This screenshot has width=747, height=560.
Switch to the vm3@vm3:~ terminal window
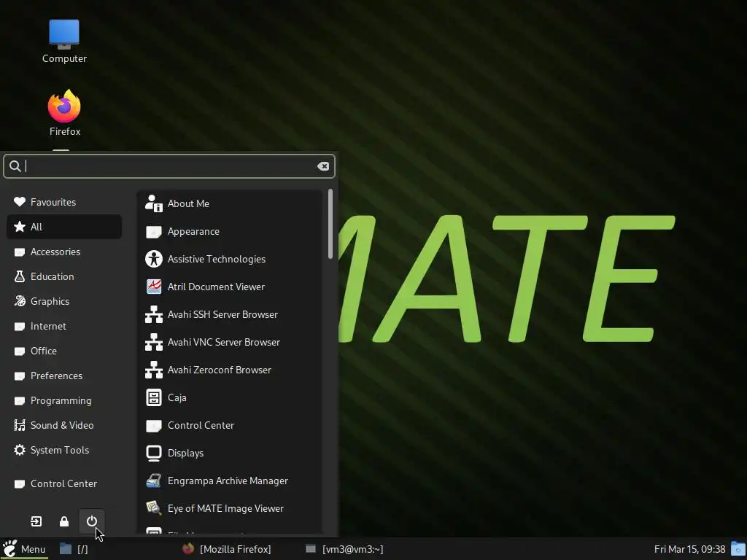click(x=344, y=549)
